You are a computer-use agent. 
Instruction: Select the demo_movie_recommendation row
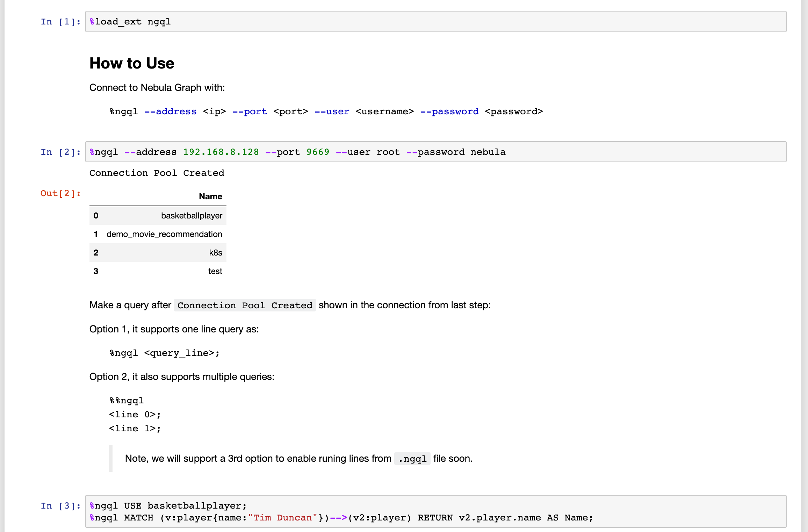[164, 234]
